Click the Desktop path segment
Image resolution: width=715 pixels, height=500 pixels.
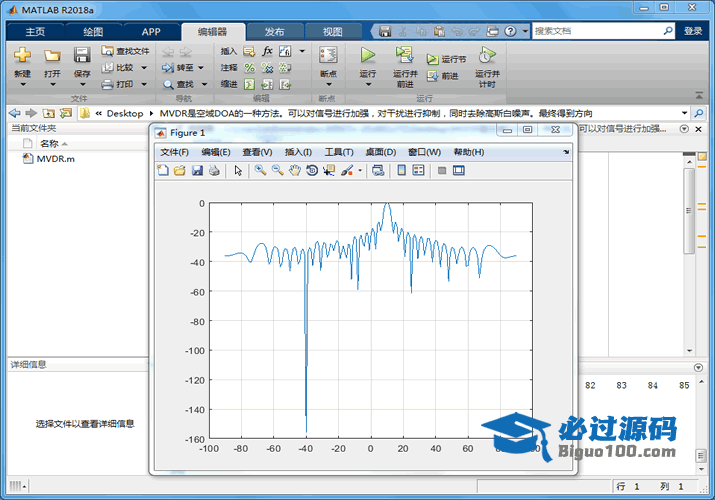click(124, 113)
